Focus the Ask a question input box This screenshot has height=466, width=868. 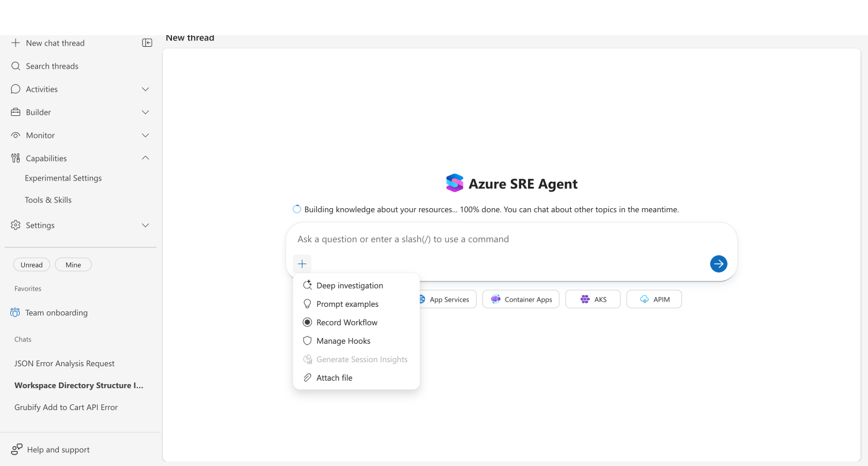[511, 239]
